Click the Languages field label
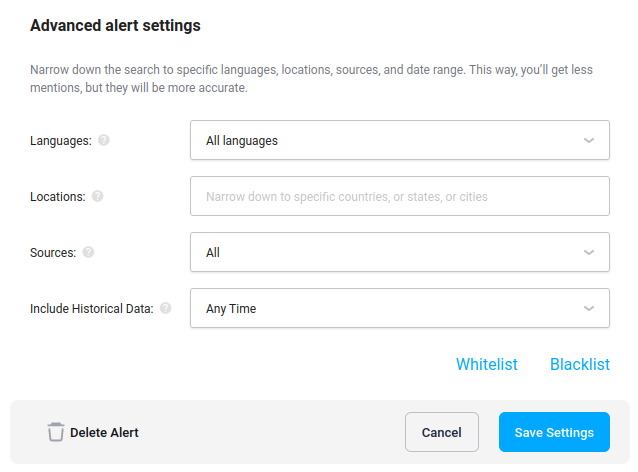The width and height of the screenshot is (638, 472). tap(61, 141)
